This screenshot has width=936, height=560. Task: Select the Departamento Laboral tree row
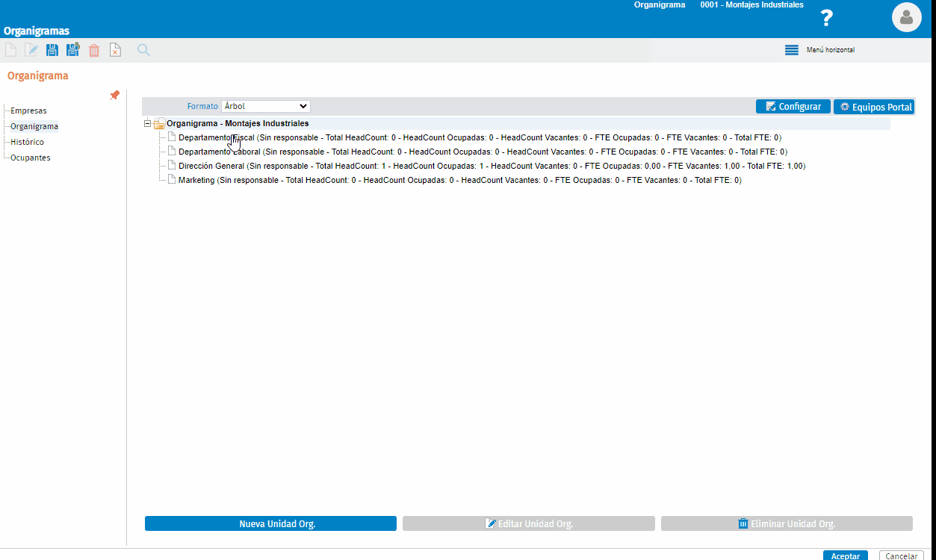pos(483,152)
